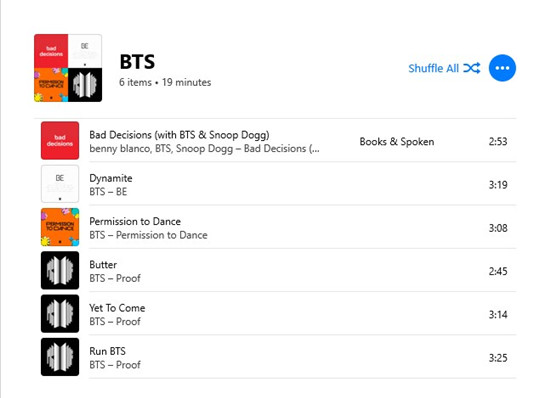This screenshot has height=398, width=550.
Task: Click the Shuffle All crossed-arrows icon
Action: point(471,68)
